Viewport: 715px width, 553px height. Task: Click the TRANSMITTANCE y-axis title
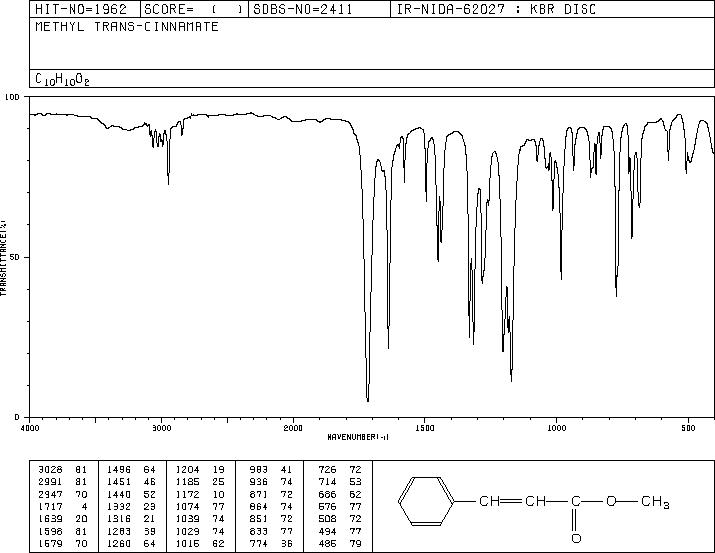pyautogui.click(x=3, y=258)
